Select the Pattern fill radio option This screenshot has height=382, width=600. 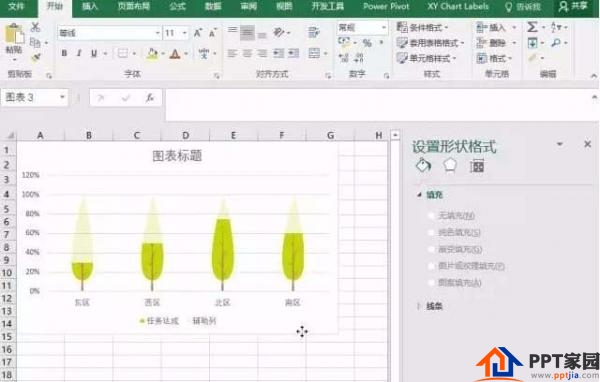tap(431, 283)
